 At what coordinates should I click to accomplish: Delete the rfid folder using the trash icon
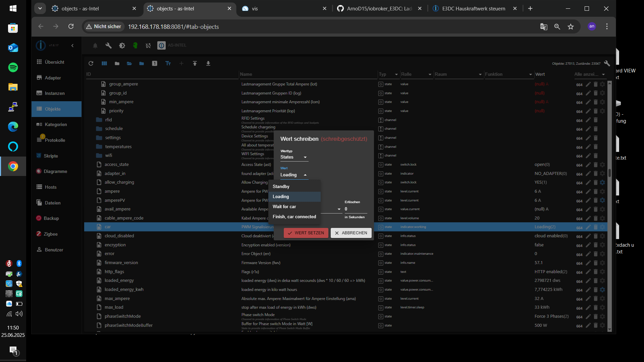tap(596, 120)
